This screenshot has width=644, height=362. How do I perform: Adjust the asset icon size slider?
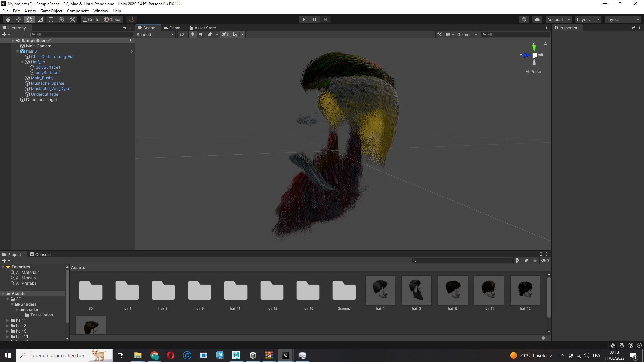pyautogui.click(x=543, y=338)
